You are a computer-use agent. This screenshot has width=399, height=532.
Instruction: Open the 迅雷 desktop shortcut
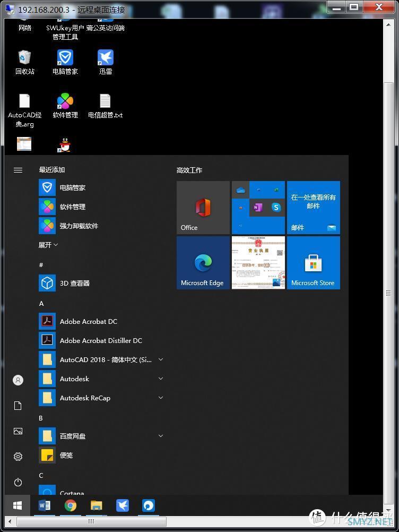106,62
